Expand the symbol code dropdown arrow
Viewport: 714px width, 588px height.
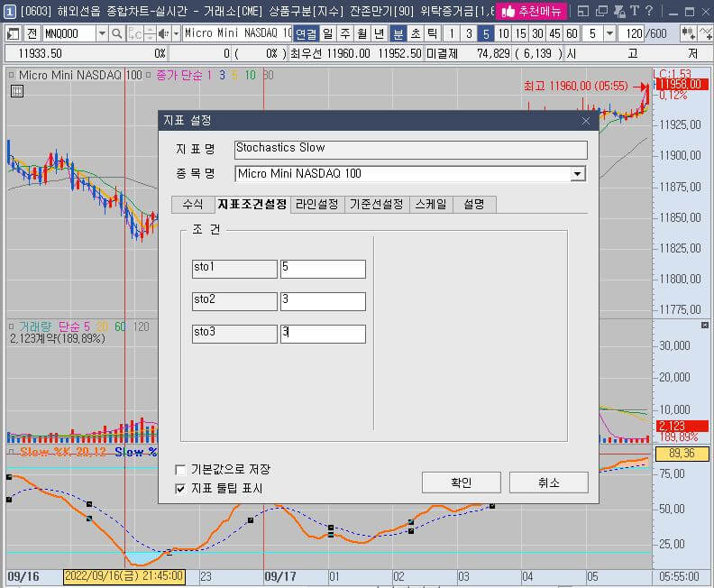[103, 33]
